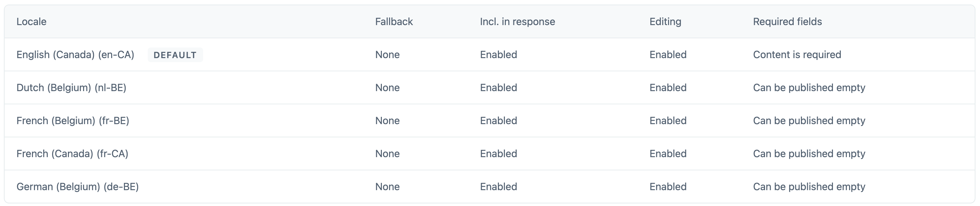The height and width of the screenshot is (206, 980).
Task: Click the DEFAULT badge next to en-CA
Action: [175, 55]
